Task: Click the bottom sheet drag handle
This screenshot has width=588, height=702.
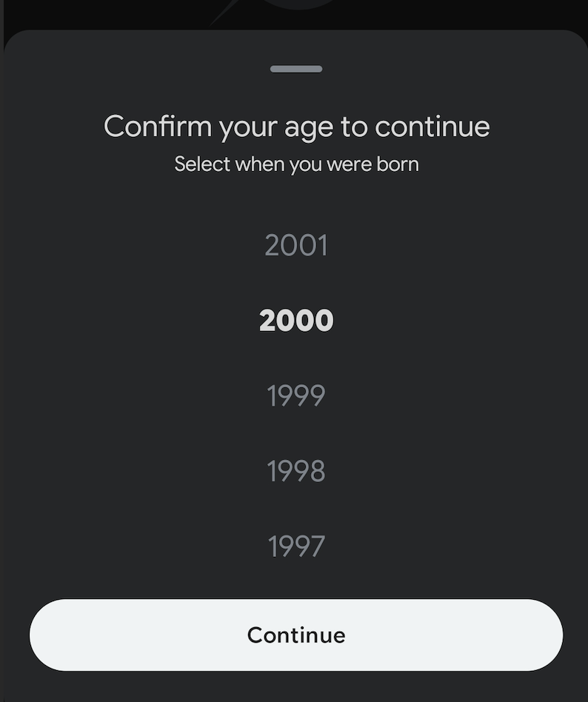Action: point(296,69)
